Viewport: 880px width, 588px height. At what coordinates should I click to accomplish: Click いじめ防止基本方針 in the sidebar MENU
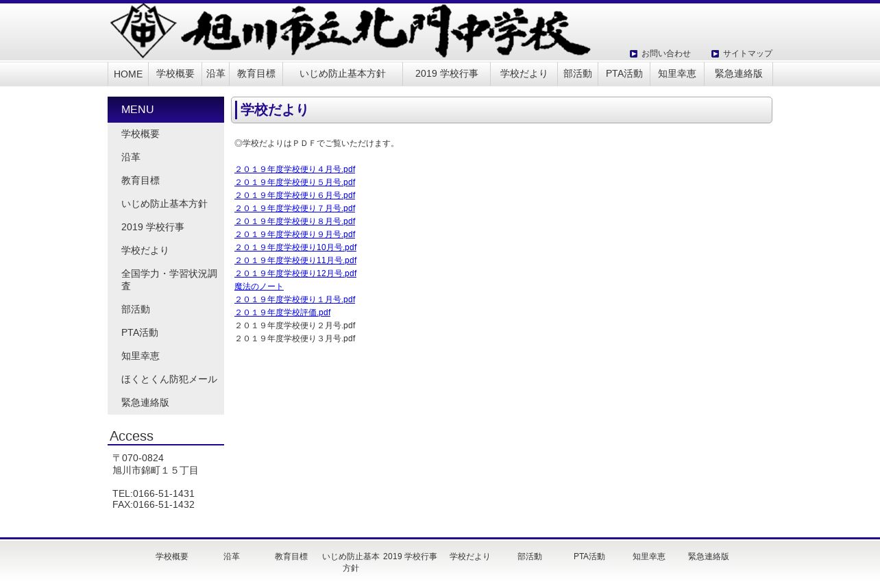click(x=166, y=204)
